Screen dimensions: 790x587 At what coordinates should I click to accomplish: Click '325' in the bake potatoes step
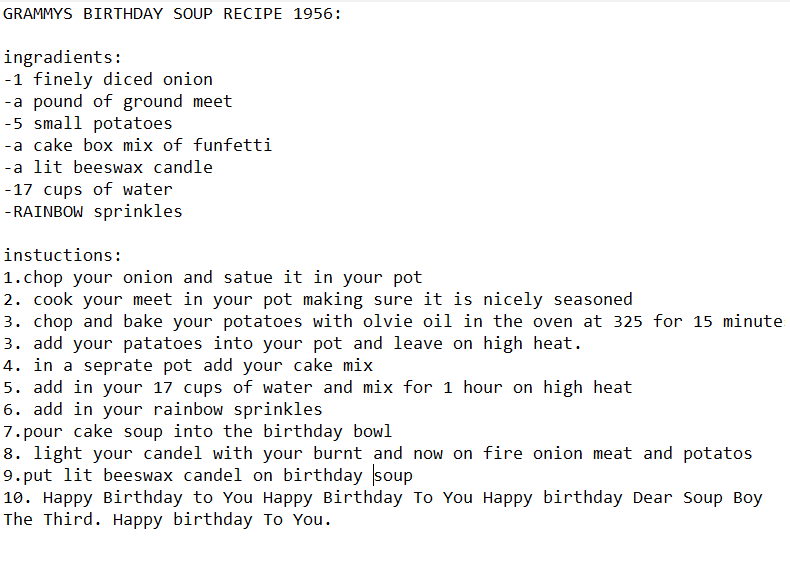(x=627, y=321)
